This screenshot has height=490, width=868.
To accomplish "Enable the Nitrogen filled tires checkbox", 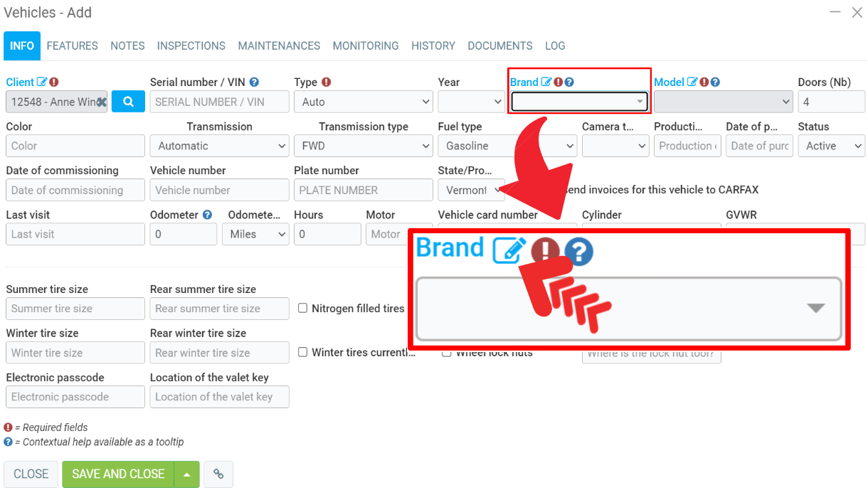I will (x=302, y=308).
